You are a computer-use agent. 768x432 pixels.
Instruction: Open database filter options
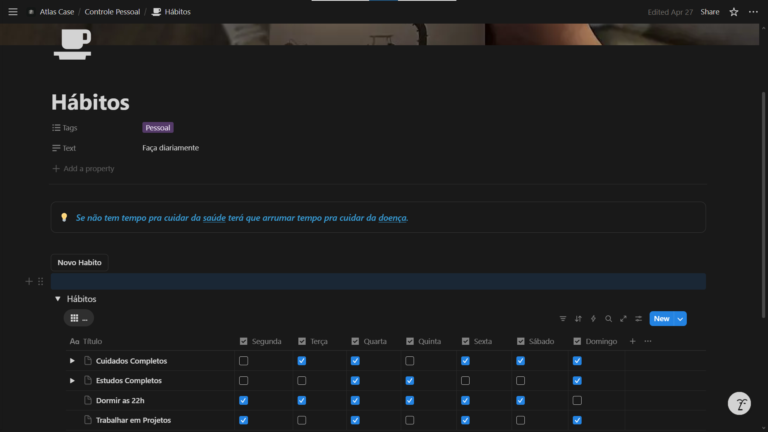coord(562,319)
